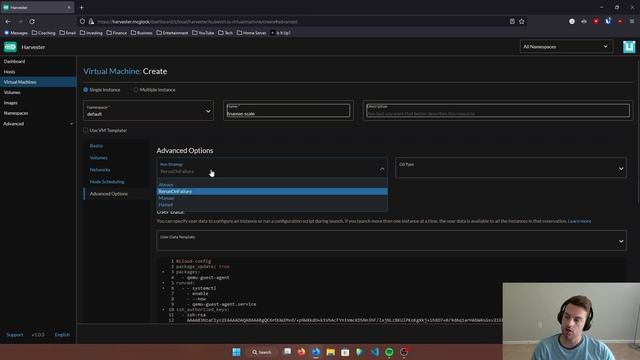Click the Support link
640x360 pixels.
tap(15, 335)
